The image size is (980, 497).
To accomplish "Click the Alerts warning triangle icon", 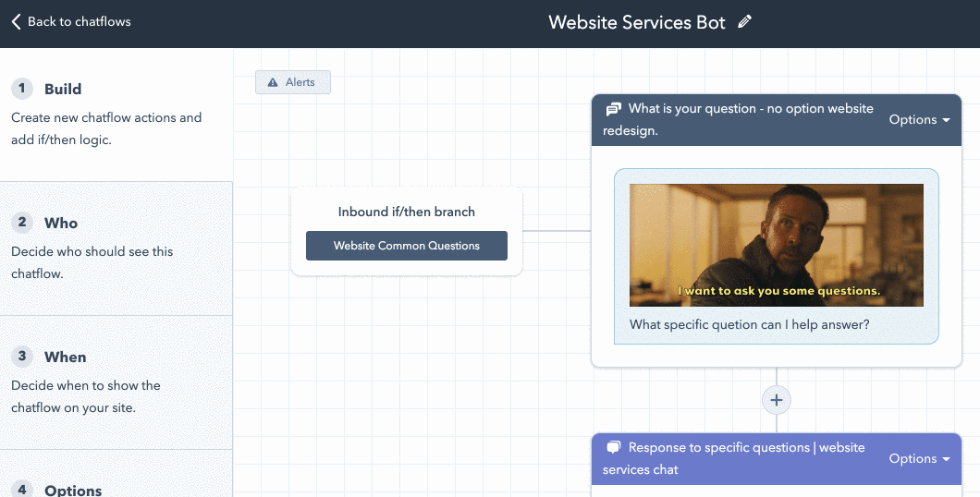I will click(273, 82).
